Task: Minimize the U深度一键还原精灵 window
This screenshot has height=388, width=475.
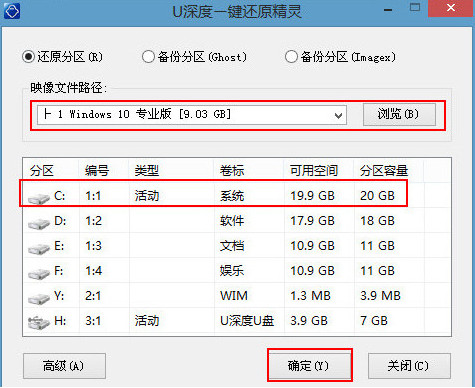Action: tap(388, 10)
